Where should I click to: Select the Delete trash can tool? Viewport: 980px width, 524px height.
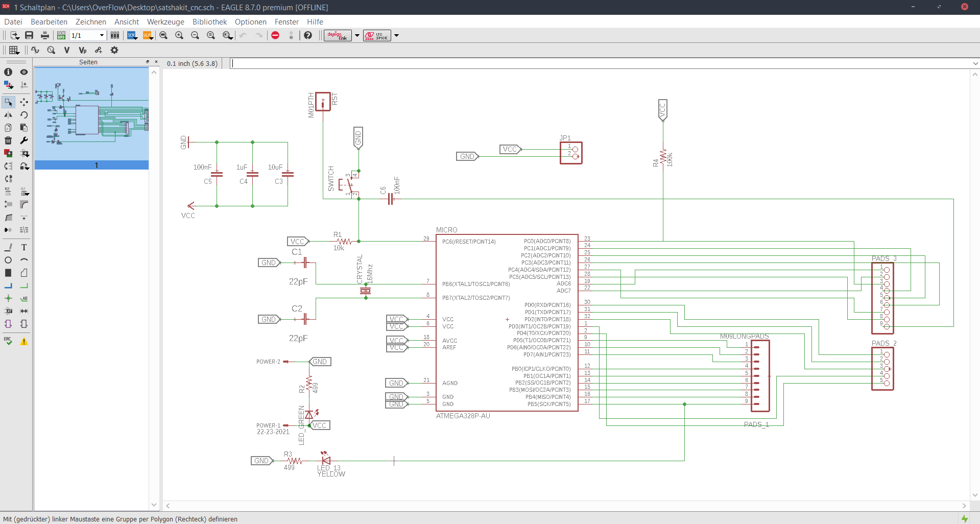pyautogui.click(x=8, y=140)
